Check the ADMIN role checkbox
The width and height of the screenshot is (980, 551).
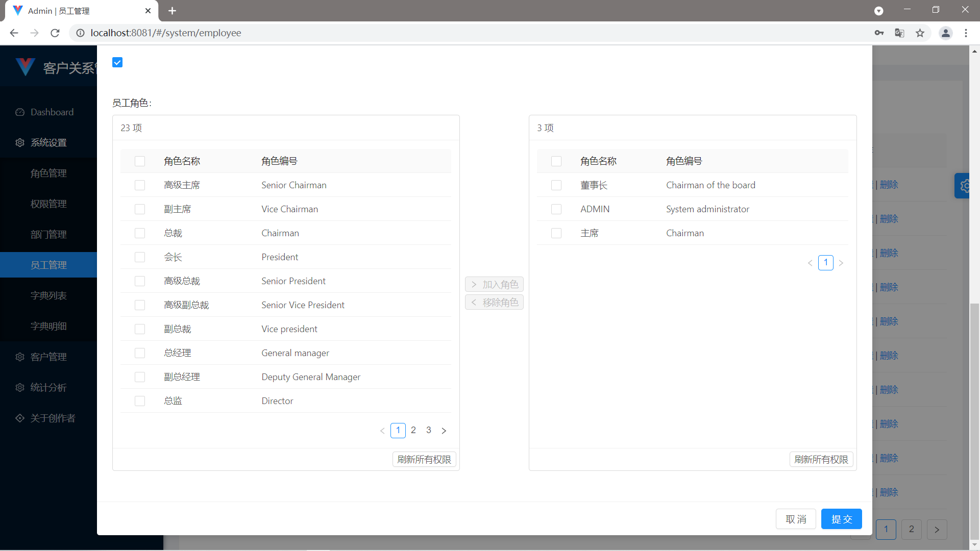pyautogui.click(x=556, y=209)
